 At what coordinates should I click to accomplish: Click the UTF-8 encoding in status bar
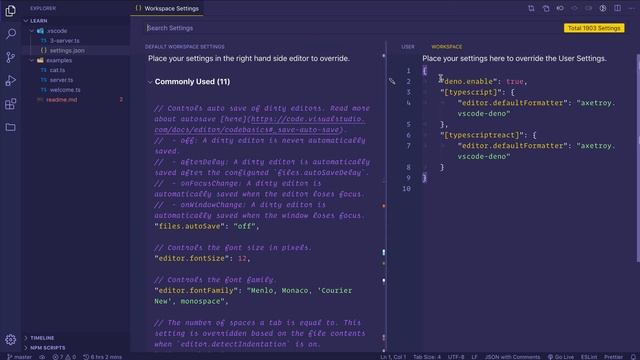[x=456, y=357]
